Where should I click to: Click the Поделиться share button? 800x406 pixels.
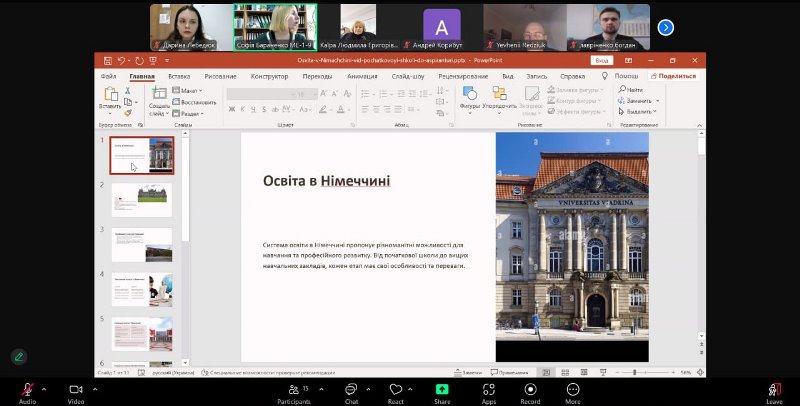[673, 76]
